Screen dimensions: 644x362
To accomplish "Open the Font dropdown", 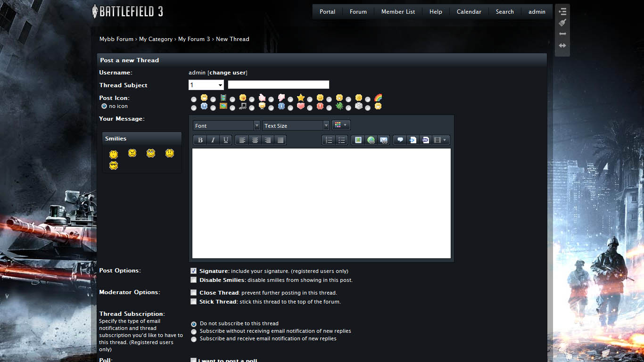I will [226, 126].
